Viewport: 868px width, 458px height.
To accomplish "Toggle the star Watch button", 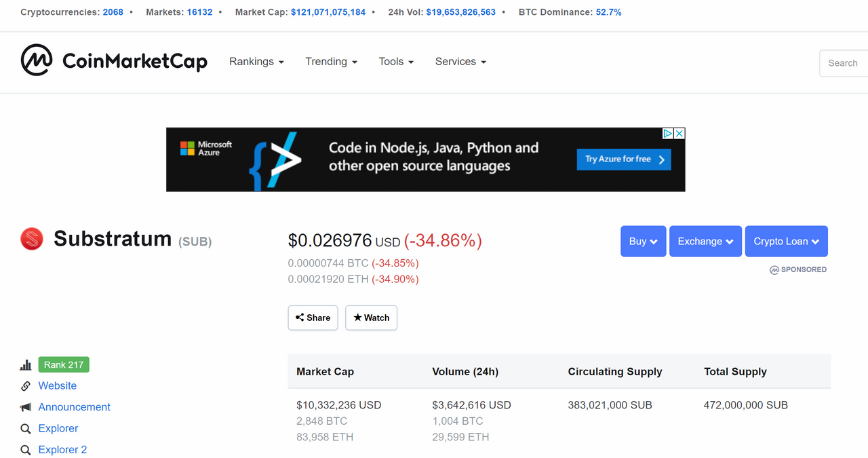I will point(371,318).
